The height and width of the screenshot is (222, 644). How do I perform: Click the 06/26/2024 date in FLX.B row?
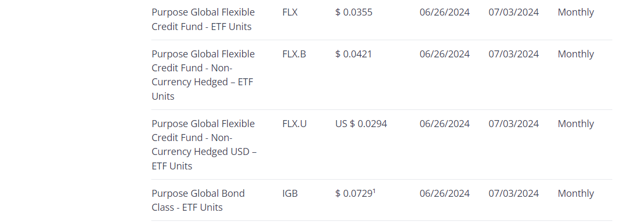[x=444, y=54]
